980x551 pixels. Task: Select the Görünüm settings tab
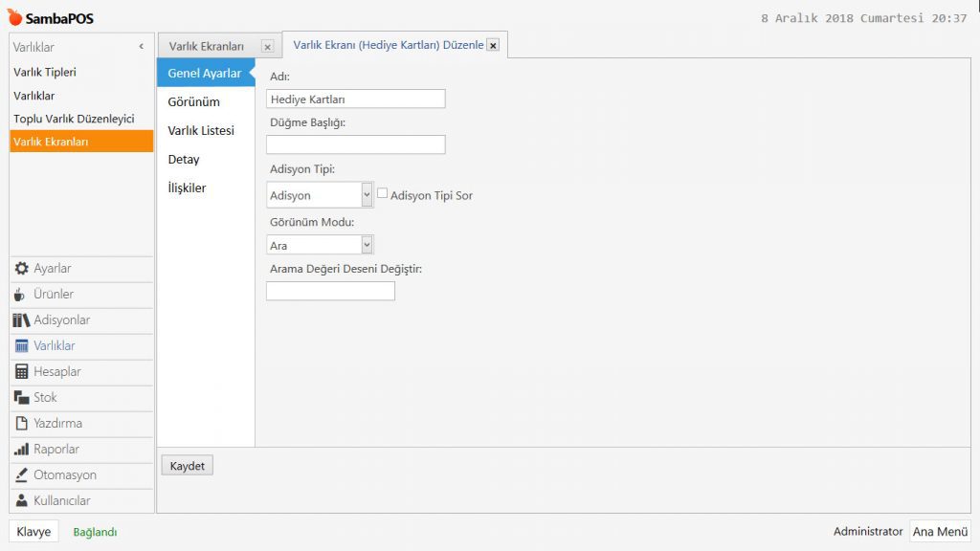193,102
